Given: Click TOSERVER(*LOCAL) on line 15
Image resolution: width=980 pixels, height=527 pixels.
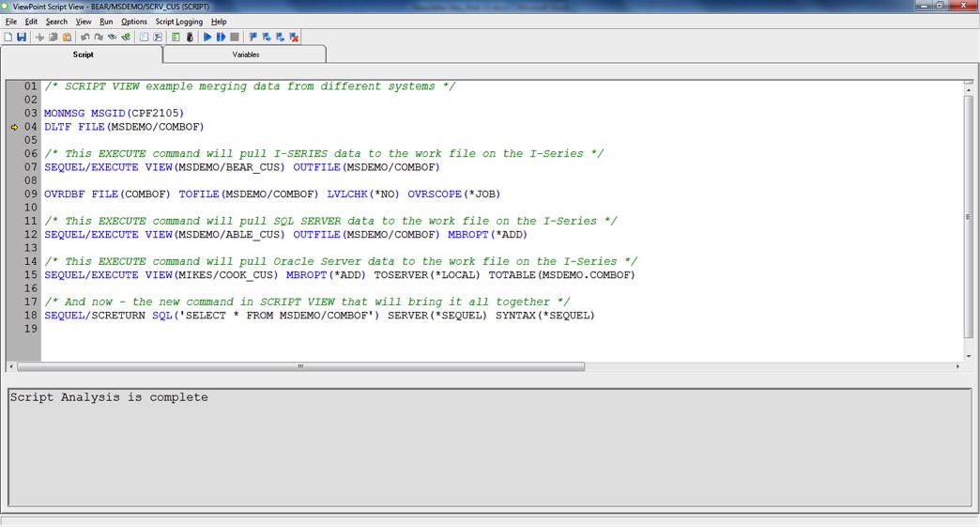Looking at the screenshot, I should pos(427,274).
